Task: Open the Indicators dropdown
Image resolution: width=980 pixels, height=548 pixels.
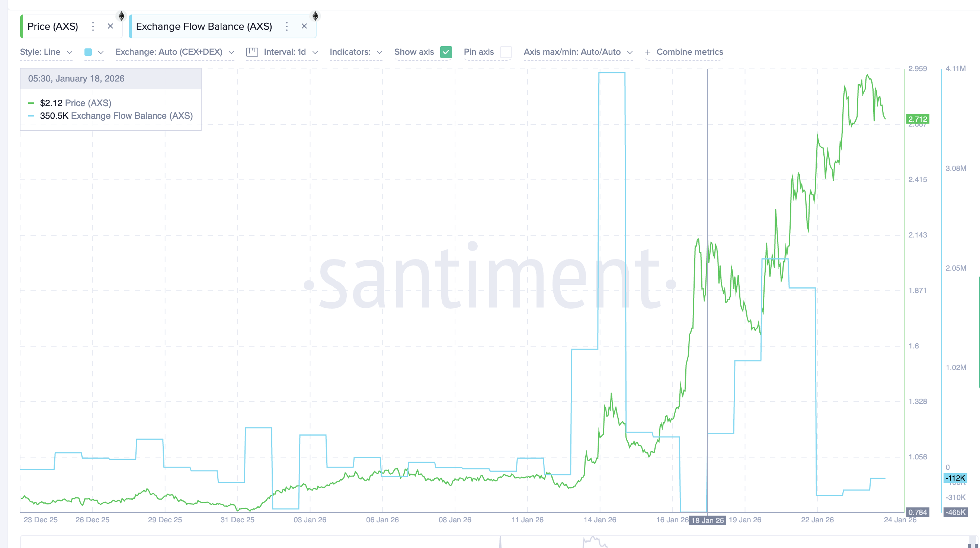Action: pyautogui.click(x=355, y=52)
